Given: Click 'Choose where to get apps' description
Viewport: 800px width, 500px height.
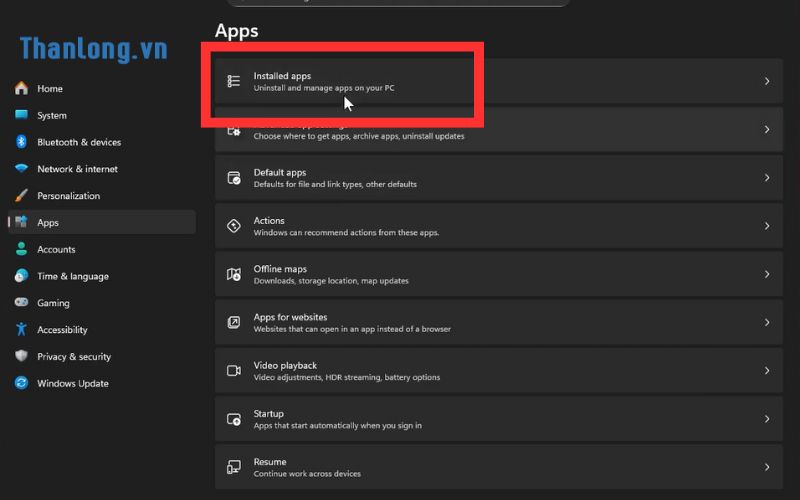Looking at the screenshot, I should coord(359,136).
